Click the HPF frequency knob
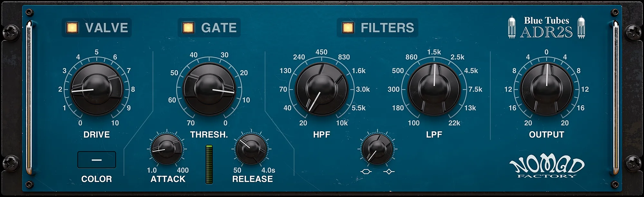The height and width of the screenshot is (197, 644). [322, 89]
